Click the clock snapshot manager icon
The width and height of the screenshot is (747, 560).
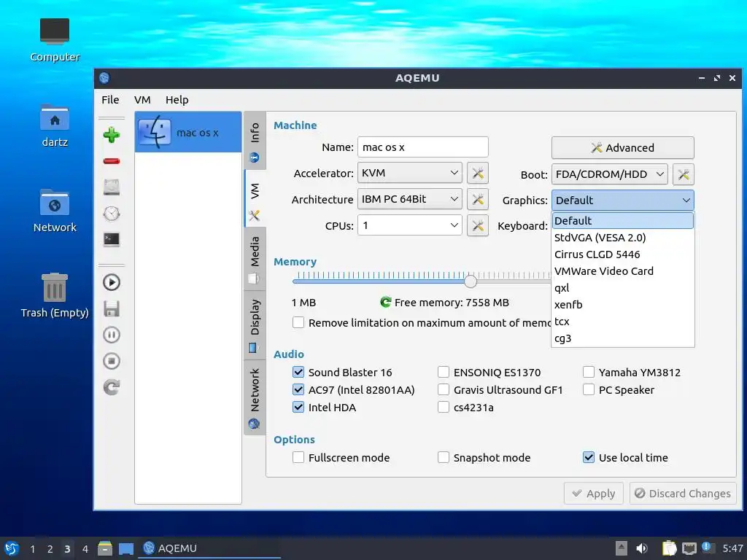point(112,214)
